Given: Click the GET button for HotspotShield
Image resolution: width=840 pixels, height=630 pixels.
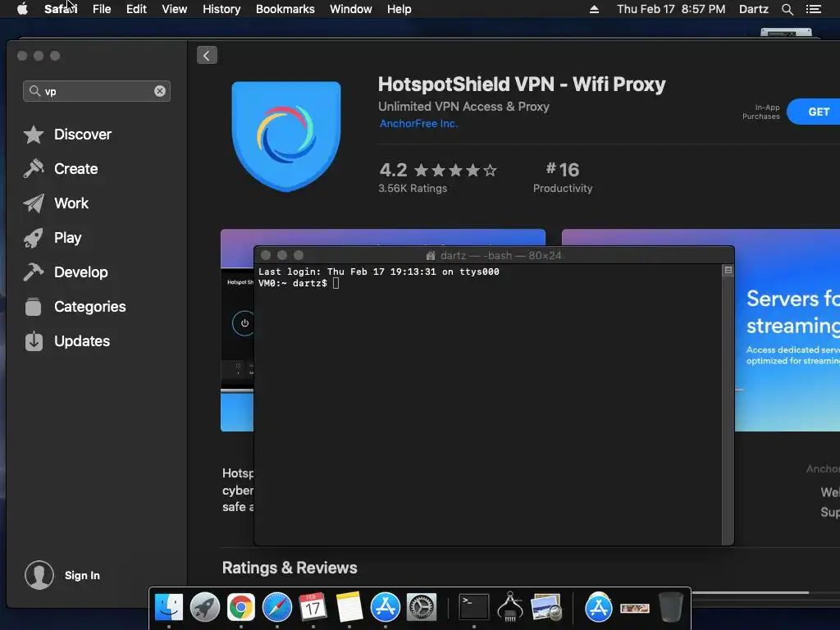Looking at the screenshot, I should click(814, 112).
